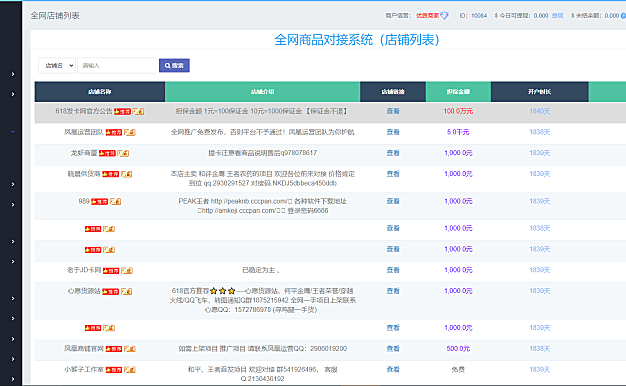
Task: Collapse the blue expanded sidebar chevron
Action: (13, 131)
